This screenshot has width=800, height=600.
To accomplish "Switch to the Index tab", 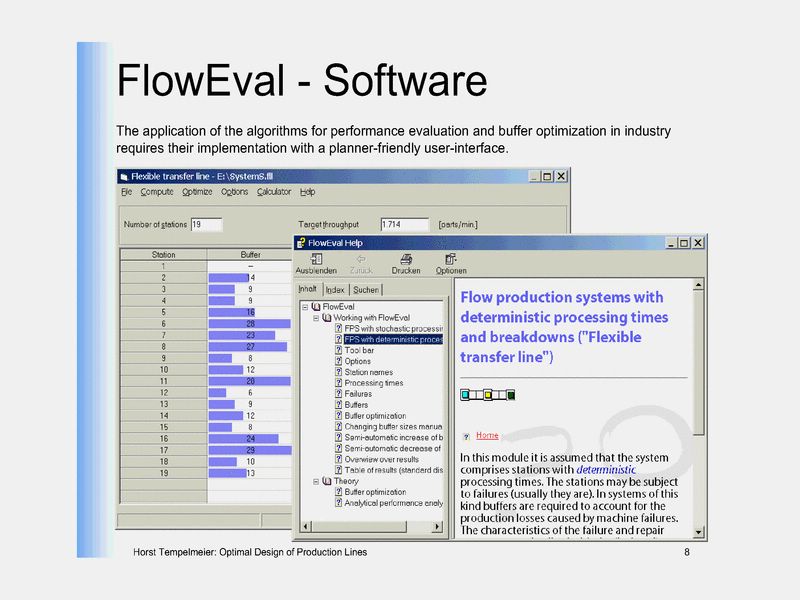I will pyautogui.click(x=335, y=289).
